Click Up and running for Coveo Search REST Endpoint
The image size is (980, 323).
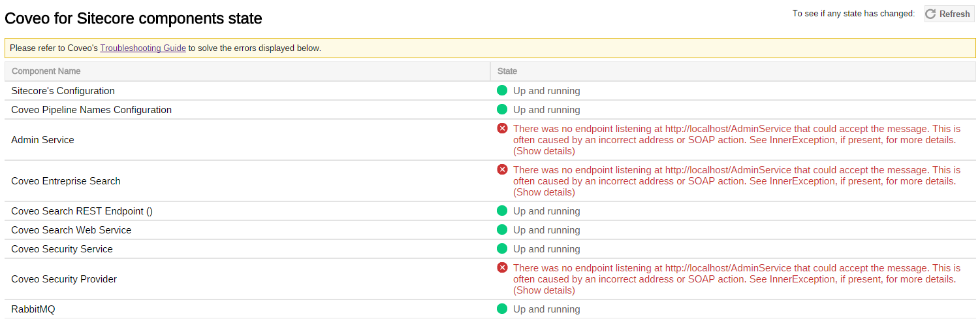coord(546,211)
